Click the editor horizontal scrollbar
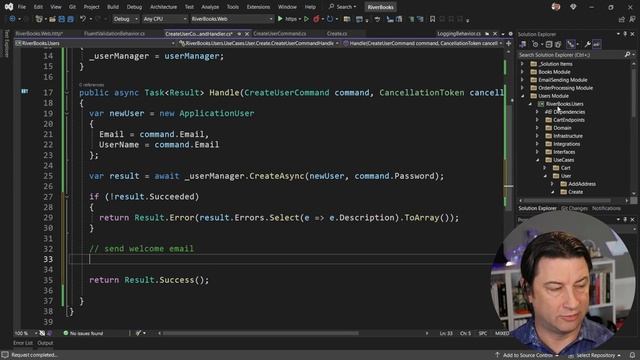The height and width of the screenshot is (360, 640). click(261, 333)
